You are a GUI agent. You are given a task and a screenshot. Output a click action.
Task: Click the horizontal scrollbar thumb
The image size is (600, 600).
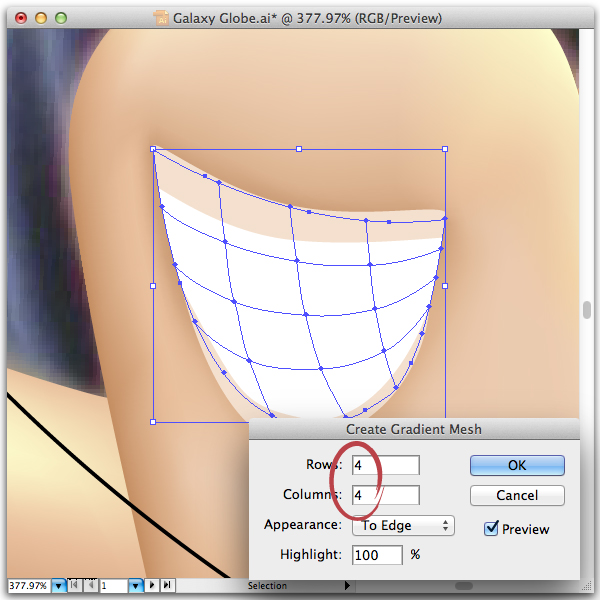click(x=464, y=586)
